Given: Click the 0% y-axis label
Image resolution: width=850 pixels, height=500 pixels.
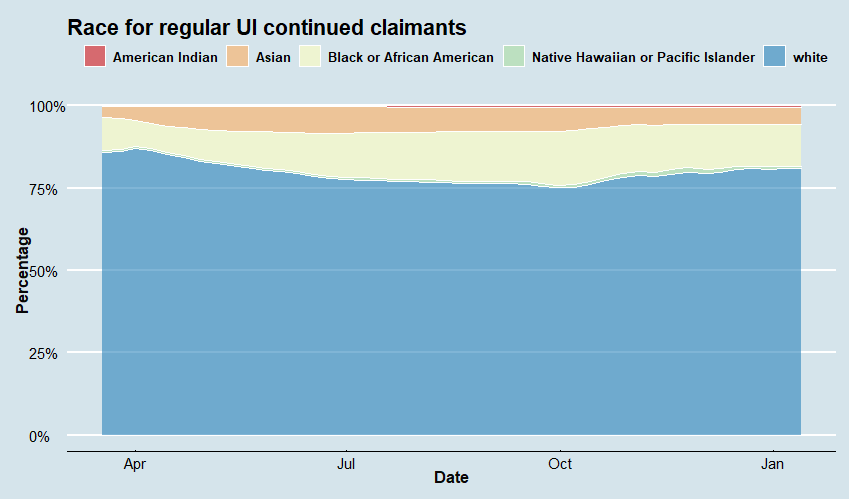Looking at the screenshot, I should (x=54, y=436).
